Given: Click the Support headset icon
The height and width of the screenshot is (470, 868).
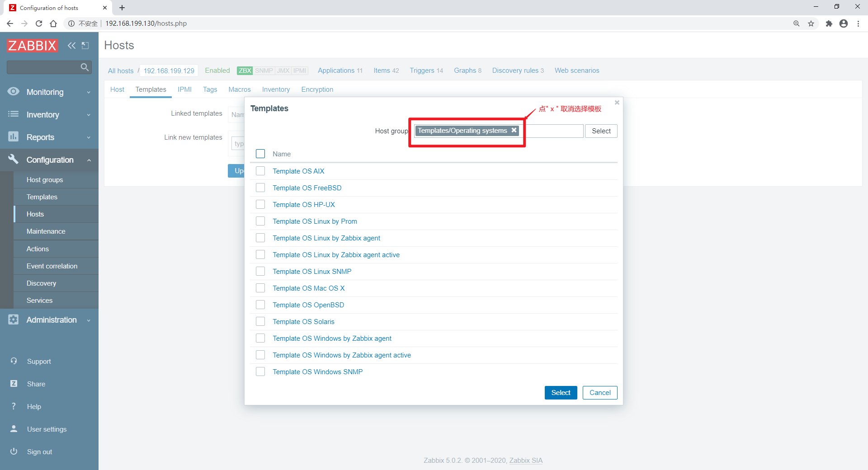Looking at the screenshot, I should pyautogui.click(x=14, y=361).
